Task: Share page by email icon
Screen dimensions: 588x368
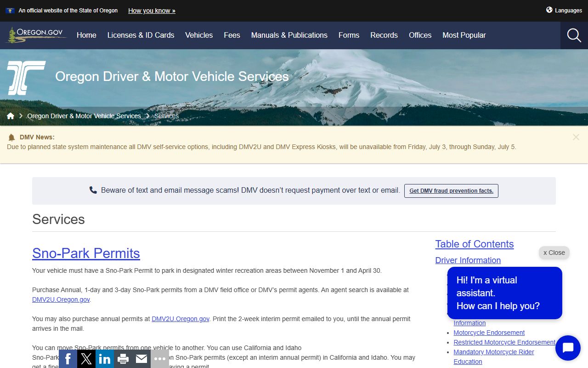Action: 141,359
